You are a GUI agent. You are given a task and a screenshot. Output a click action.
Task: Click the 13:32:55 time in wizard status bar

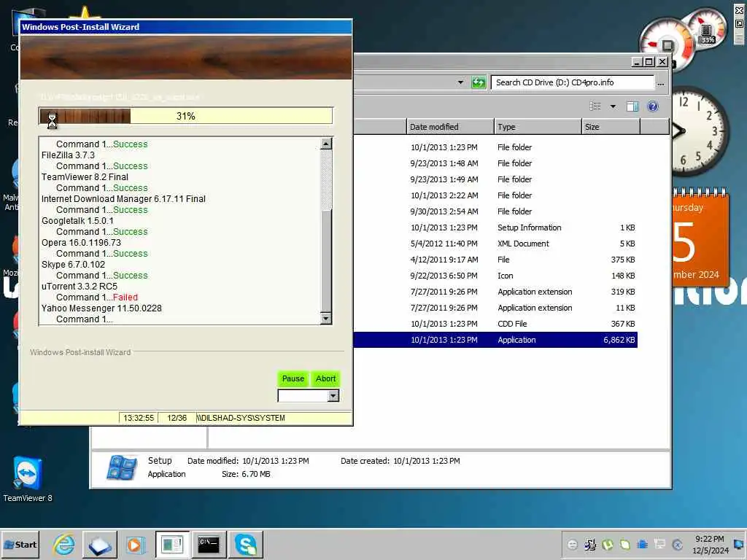pos(139,418)
